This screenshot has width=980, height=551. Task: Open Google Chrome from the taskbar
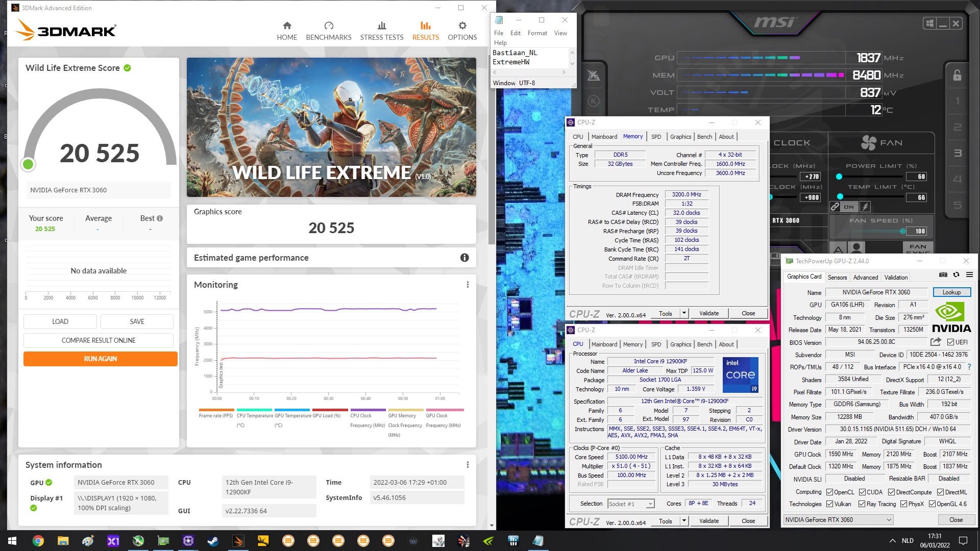[x=38, y=541]
